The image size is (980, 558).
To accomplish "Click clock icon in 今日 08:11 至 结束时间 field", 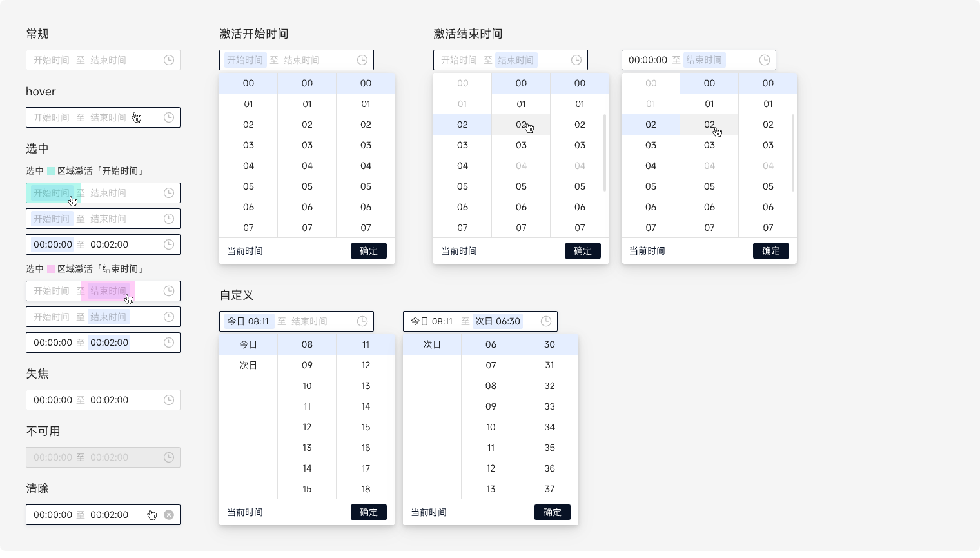I will pyautogui.click(x=362, y=321).
